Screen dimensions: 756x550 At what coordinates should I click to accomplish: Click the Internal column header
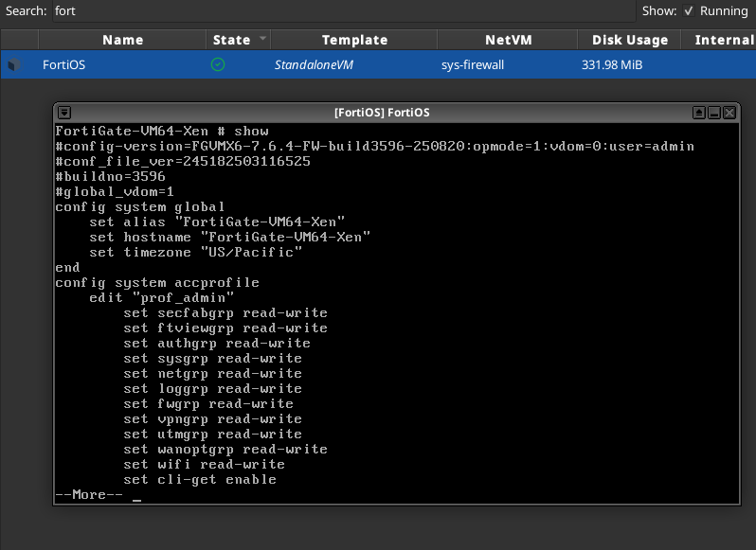[723, 40]
